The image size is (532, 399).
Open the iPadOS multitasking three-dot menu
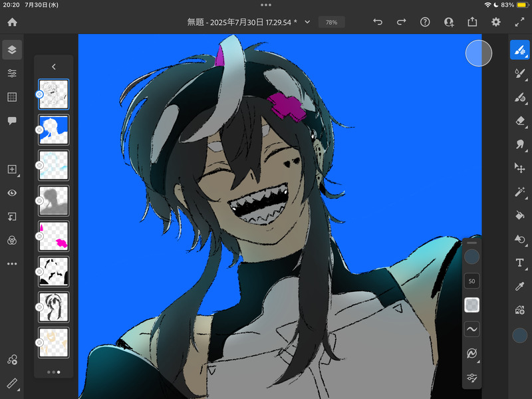pyautogui.click(x=266, y=5)
